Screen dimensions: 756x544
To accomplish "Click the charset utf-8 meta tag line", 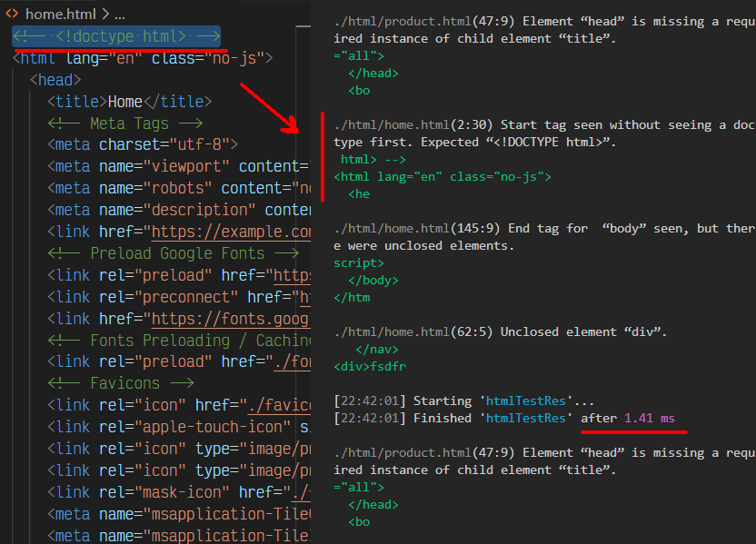I will pyautogui.click(x=136, y=143).
